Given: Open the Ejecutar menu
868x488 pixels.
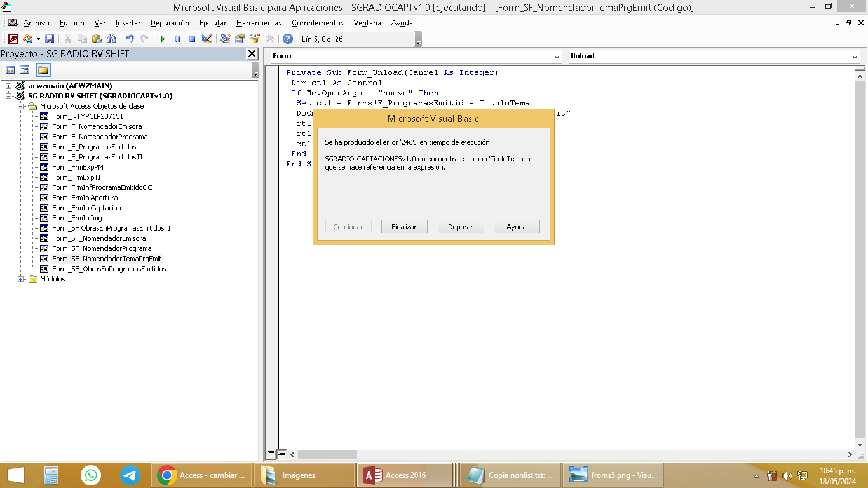Looking at the screenshot, I should click(213, 23).
